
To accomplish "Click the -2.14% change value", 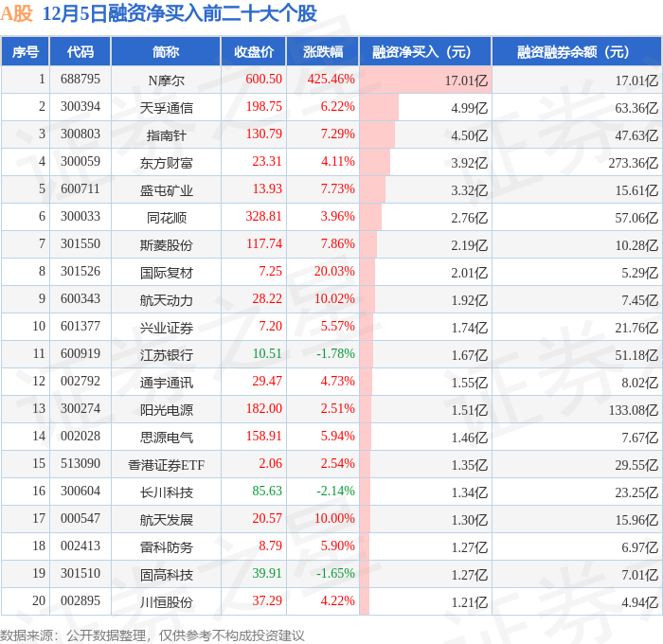I will (x=335, y=492).
